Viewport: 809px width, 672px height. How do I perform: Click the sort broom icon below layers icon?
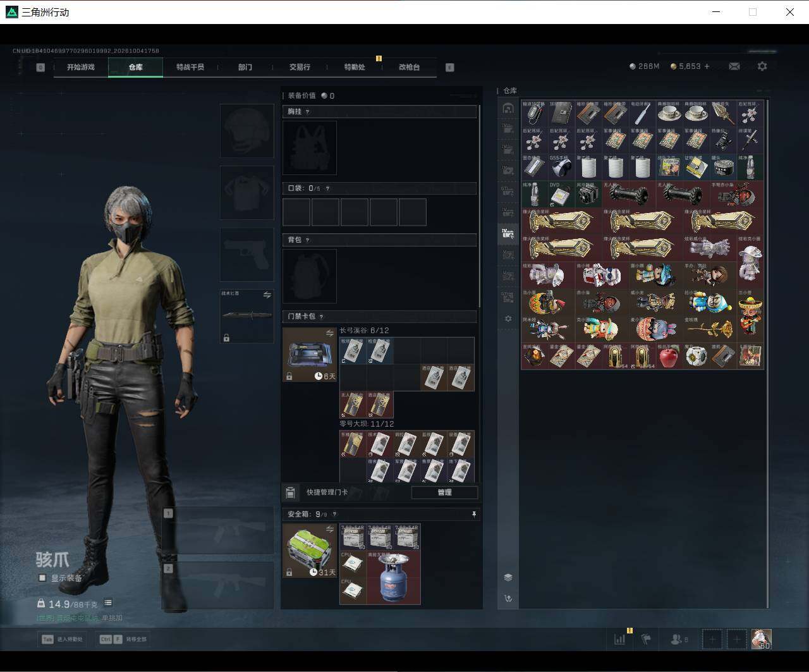[508, 598]
